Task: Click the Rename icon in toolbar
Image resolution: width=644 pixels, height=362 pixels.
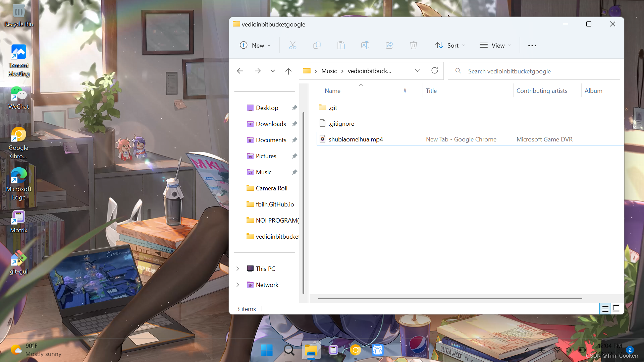Action: tap(365, 45)
